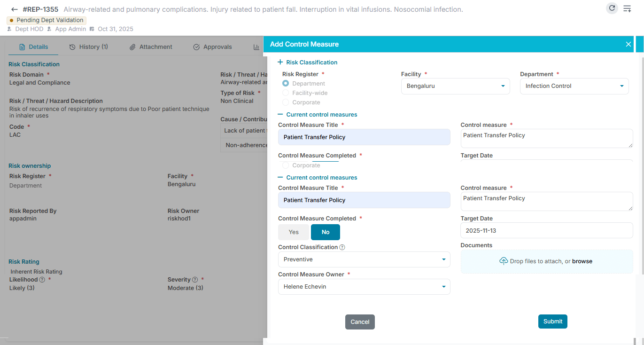
Task: Submit the Add Control Measure form
Action: pos(552,321)
